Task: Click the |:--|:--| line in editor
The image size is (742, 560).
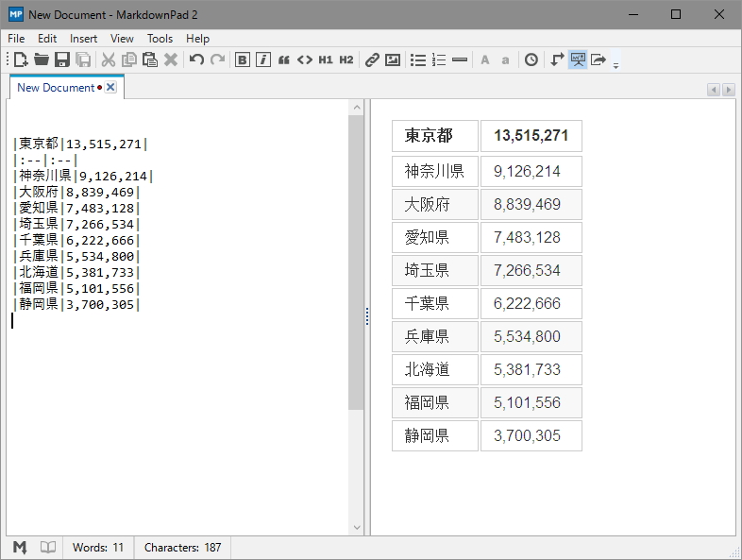Action: 45,160
